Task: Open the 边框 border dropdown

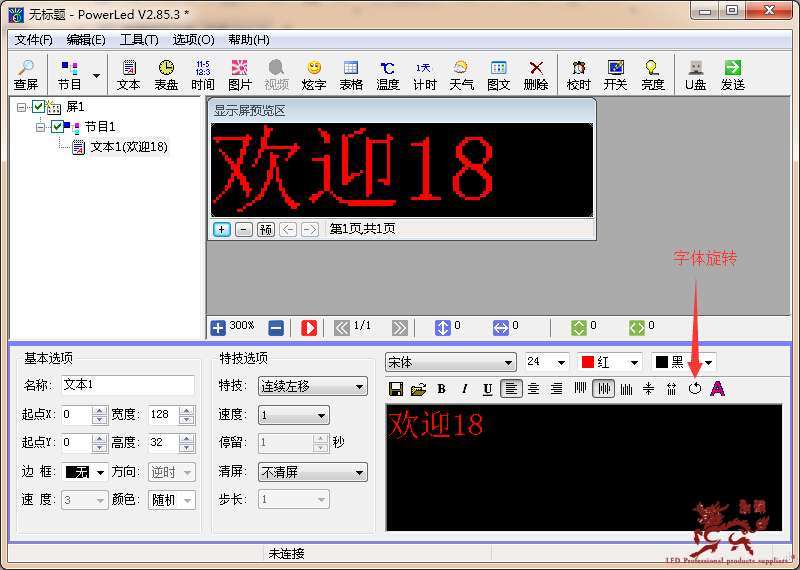Action: click(101, 473)
